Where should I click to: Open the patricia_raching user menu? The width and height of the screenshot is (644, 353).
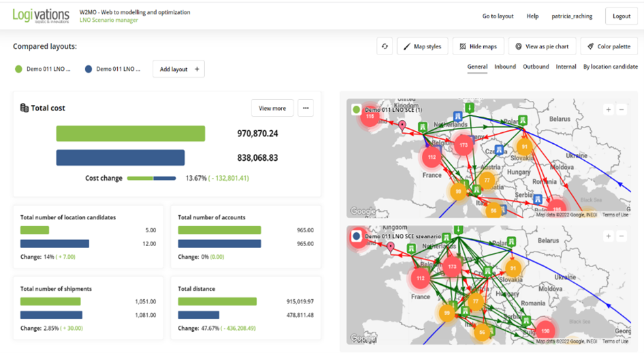click(572, 16)
